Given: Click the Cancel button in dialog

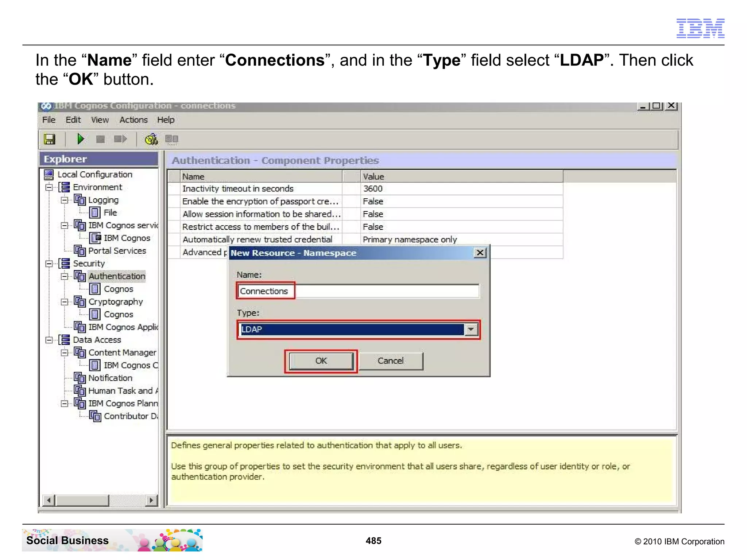Looking at the screenshot, I should pyautogui.click(x=391, y=361).
